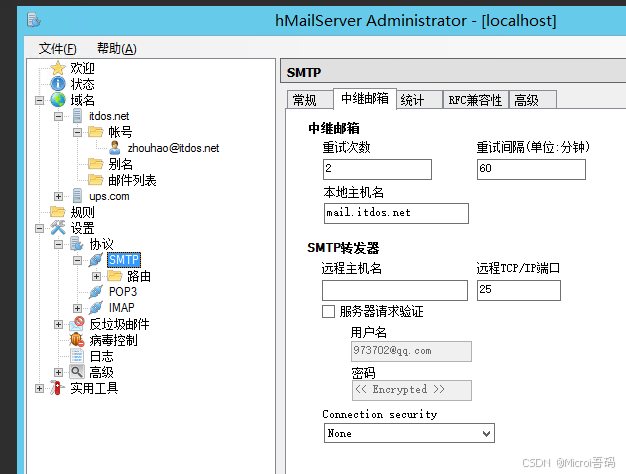
Task: Click the 重试间隔 minutes field
Action: (x=531, y=169)
